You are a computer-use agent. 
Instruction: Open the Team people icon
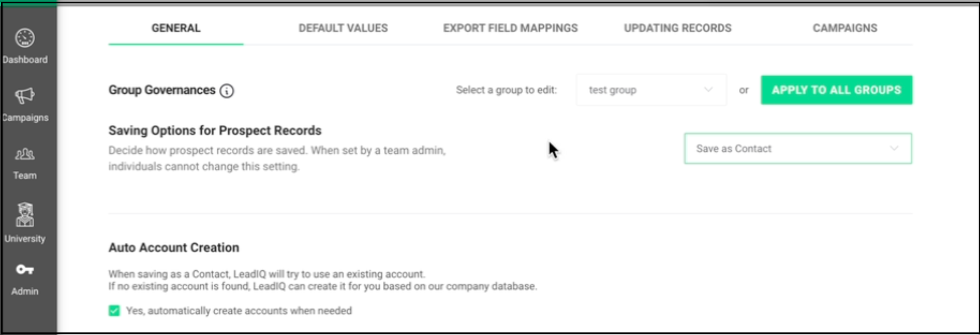(x=25, y=154)
